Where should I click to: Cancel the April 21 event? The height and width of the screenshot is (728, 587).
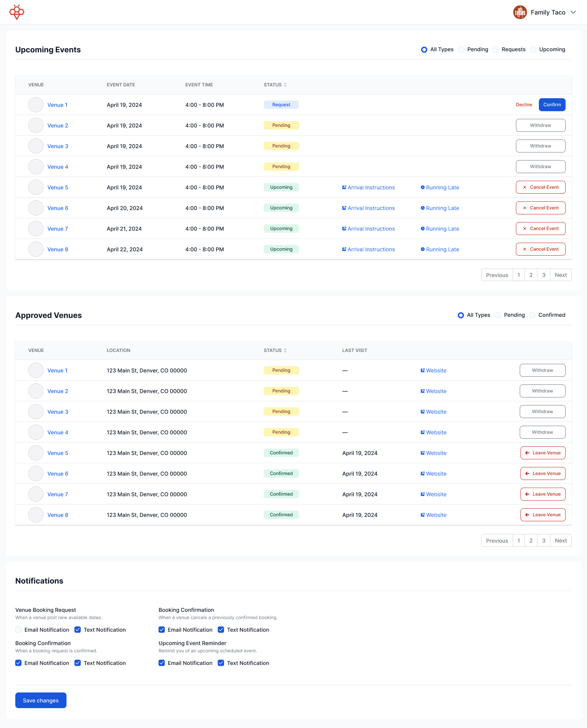[x=541, y=229]
